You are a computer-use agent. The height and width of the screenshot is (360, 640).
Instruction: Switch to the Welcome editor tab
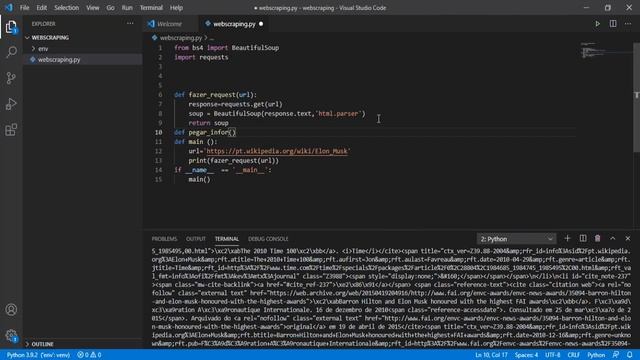[169, 24]
